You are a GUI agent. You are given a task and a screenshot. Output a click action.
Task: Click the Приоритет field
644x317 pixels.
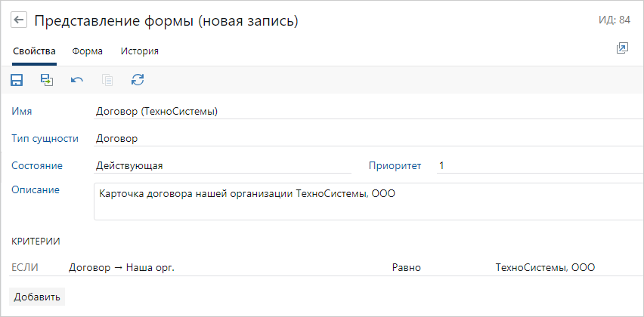pos(537,165)
